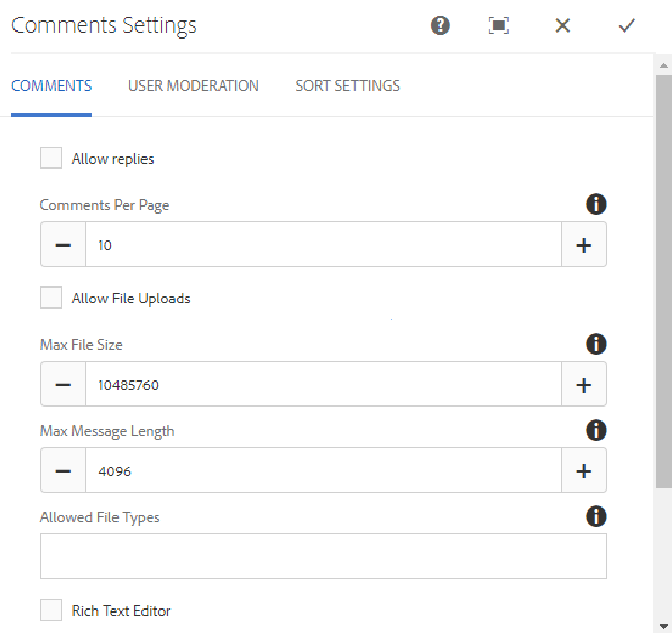Image resolution: width=672 pixels, height=633 pixels.
Task: Toggle the Rich Text Editor checkbox
Action: [51, 610]
